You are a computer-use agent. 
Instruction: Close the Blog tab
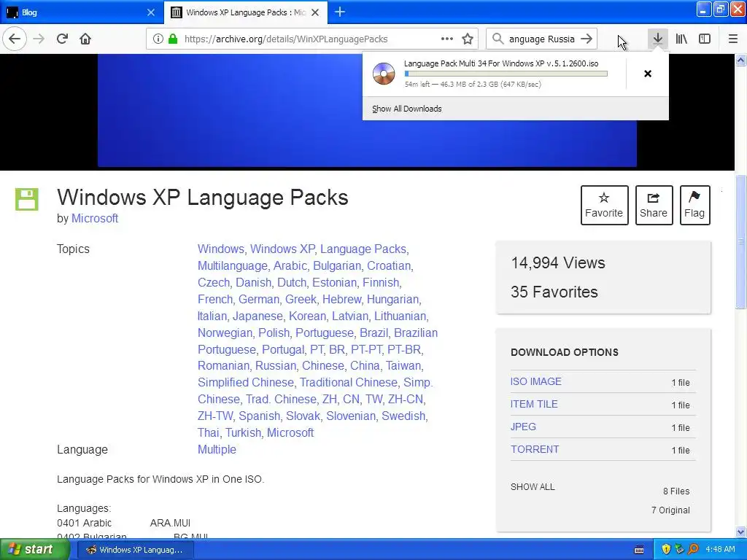[x=151, y=12]
